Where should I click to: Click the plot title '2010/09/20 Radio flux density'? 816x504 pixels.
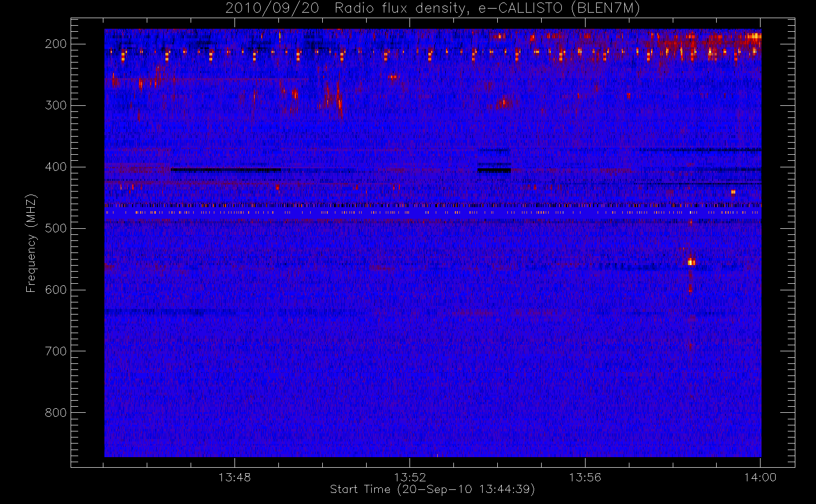[345, 9]
